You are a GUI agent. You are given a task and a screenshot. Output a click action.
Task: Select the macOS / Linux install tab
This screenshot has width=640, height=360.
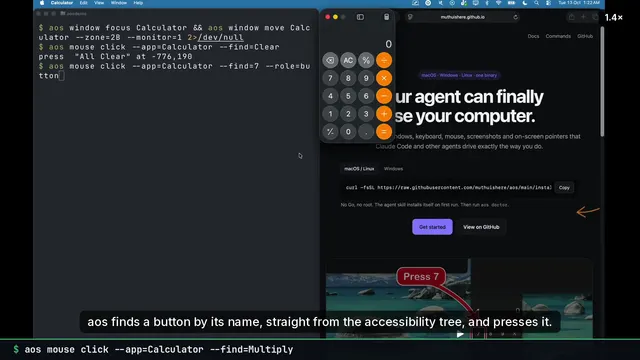click(359, 169)
